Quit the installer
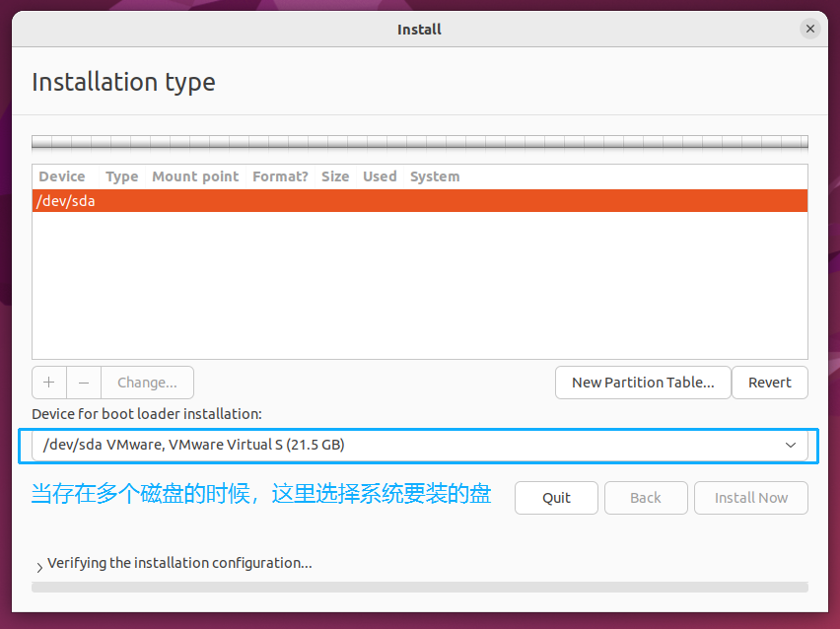Screen dimensions: 840x629 point(556,498)
